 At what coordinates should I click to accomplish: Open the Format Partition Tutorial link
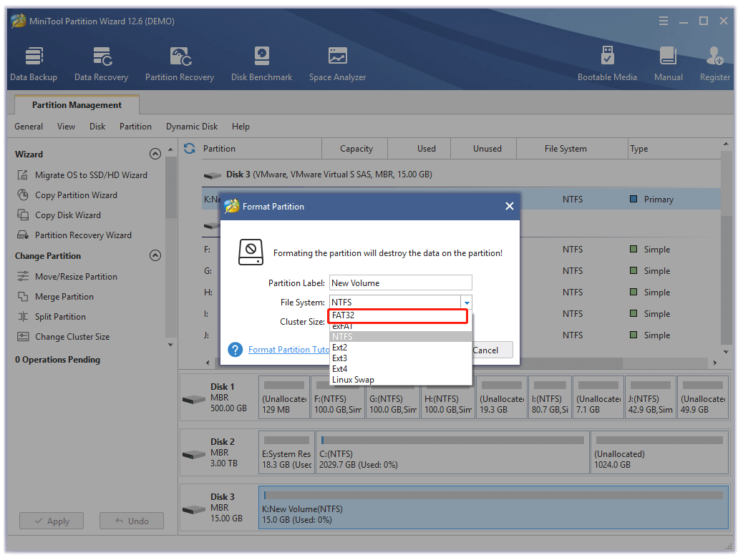(x=288, y=350)
